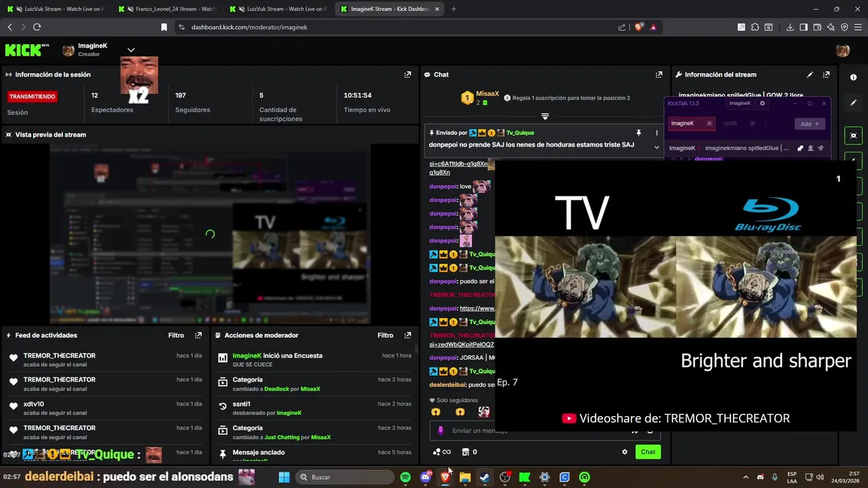Open the user avatar menu
868x488 pixels.
click(843, 50)
